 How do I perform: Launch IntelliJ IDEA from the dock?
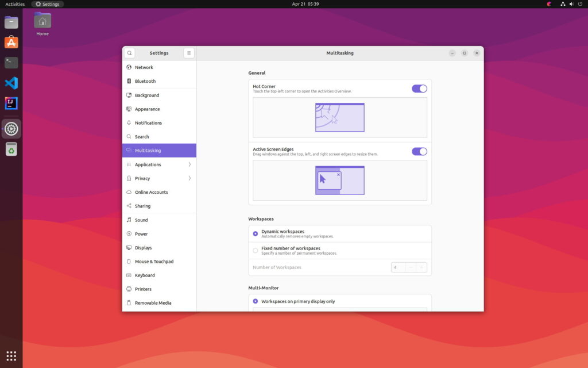[11, 103]
